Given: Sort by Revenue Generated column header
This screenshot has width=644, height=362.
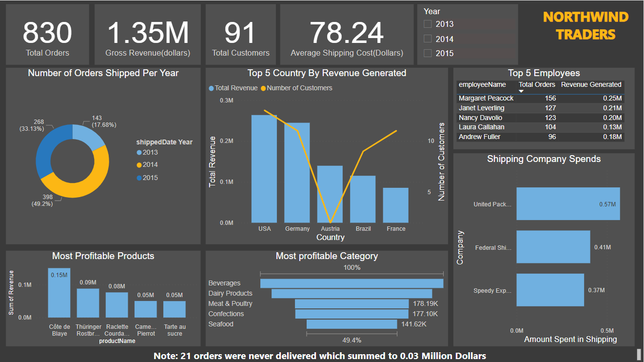Looking at the screenshot, I should [591, 85].
